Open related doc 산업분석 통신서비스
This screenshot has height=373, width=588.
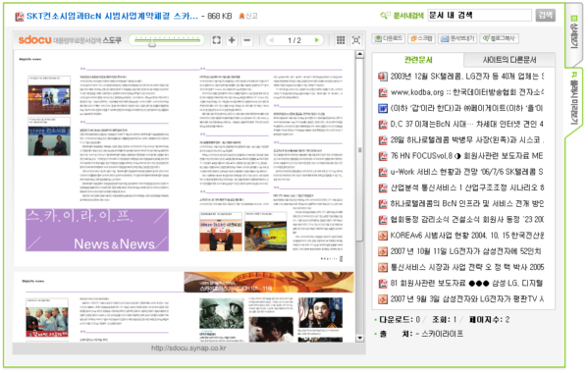pyautogui.click(x=466, y=187)
